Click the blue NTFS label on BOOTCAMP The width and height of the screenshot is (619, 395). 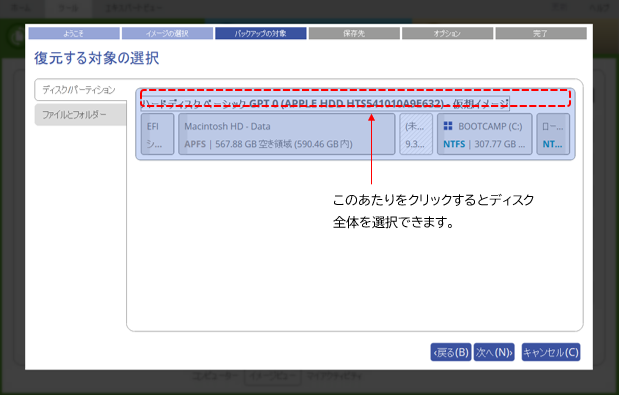point(454,144)
